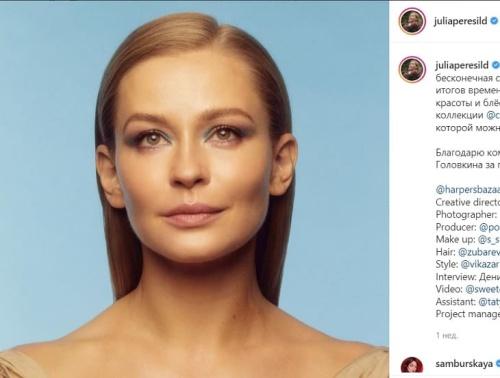
Task: Click verified badge beside header juliaperesild name
Action: tap(494, 21)
